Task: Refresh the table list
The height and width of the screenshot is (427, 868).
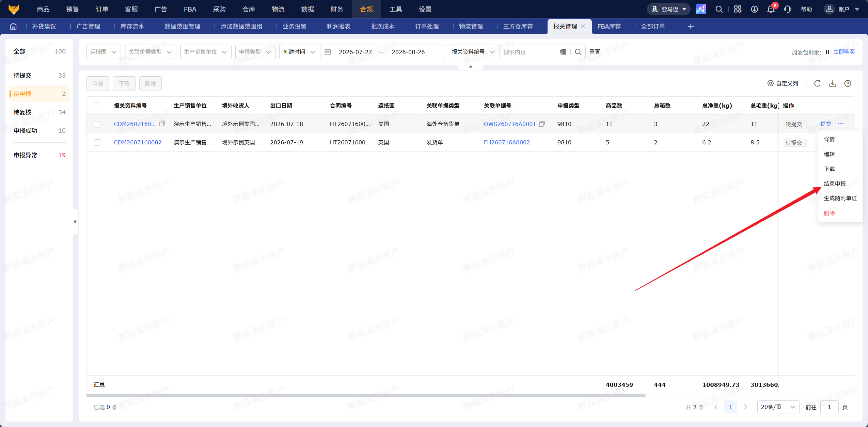Action: click(x=817, y=83)
